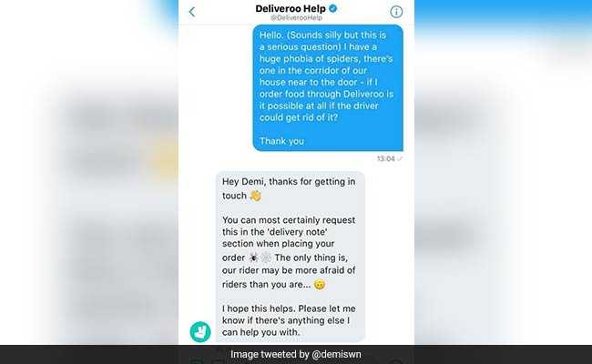Click the 'Hey Demi, thanks for getting in' line
The height and width of the screenshot is (364, 592).
point(289,182)
